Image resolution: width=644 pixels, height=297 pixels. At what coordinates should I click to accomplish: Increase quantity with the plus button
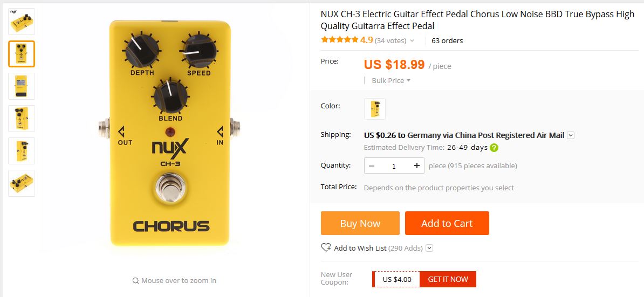[417, 165]
